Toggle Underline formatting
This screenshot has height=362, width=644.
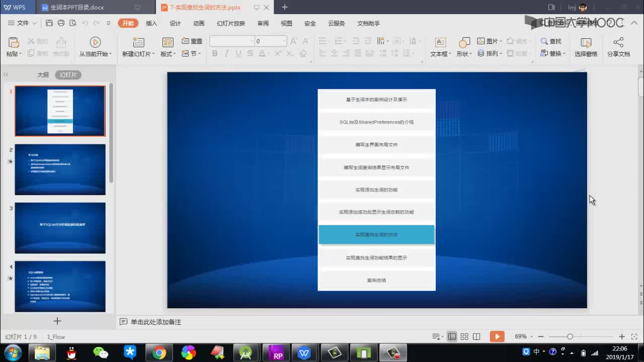pos(238,53)
